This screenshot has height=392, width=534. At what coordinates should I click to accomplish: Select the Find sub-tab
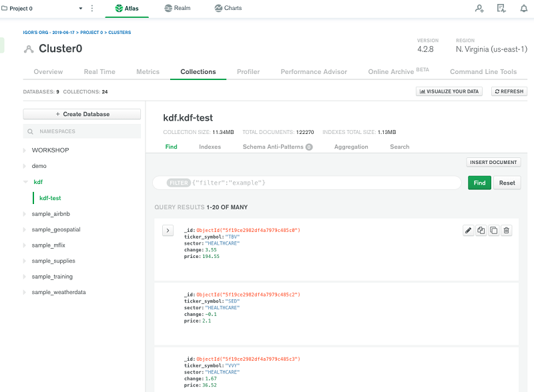(x=172, y=147)
